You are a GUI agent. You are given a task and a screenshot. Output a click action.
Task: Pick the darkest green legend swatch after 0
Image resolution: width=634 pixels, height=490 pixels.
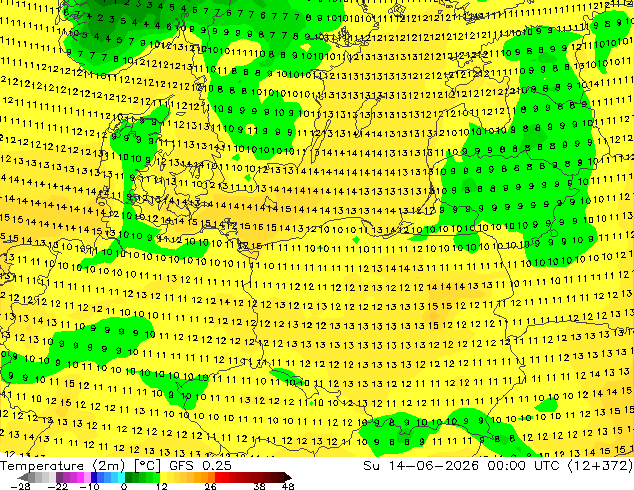coord(128,477)
